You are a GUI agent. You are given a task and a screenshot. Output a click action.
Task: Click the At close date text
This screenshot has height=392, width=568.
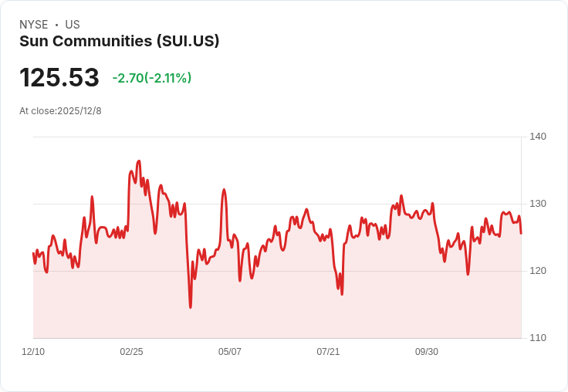[x=60, y=111]
